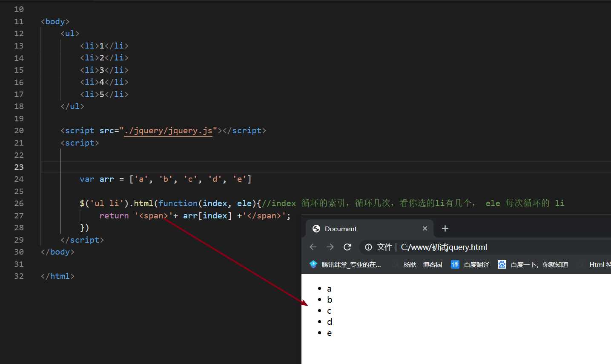Click list item 'a' in the page
Viewport: 611px width, 364px height.
[x=329, y=289]
